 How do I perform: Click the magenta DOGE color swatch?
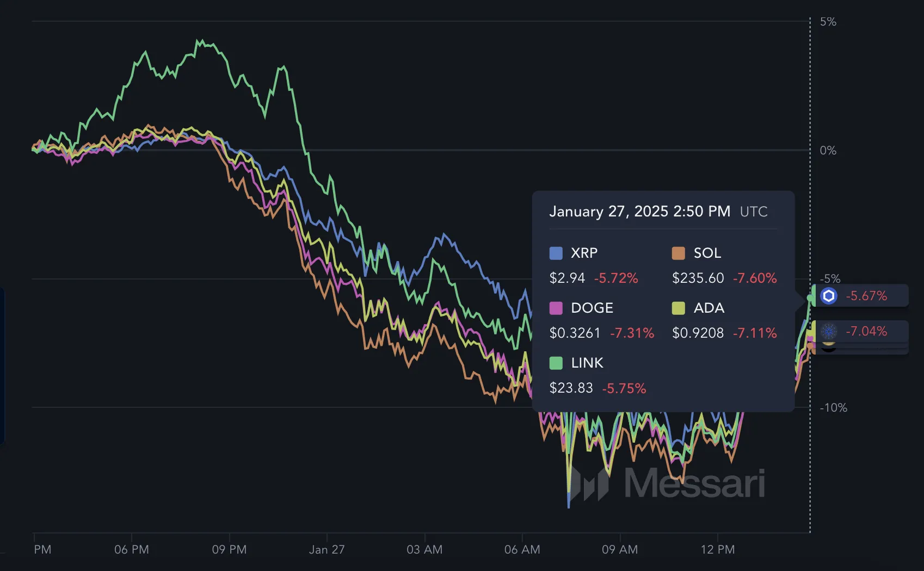[556, 308]
